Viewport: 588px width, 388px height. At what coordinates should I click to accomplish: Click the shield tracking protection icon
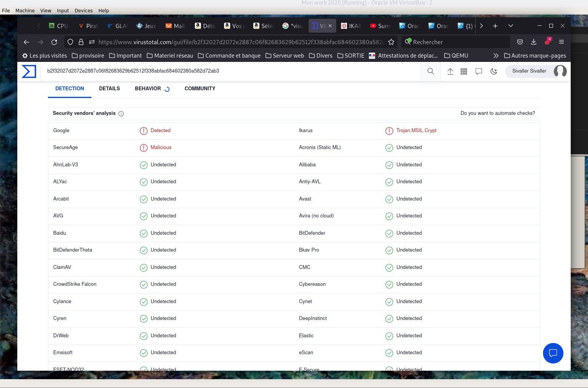(x=70, y=42)
